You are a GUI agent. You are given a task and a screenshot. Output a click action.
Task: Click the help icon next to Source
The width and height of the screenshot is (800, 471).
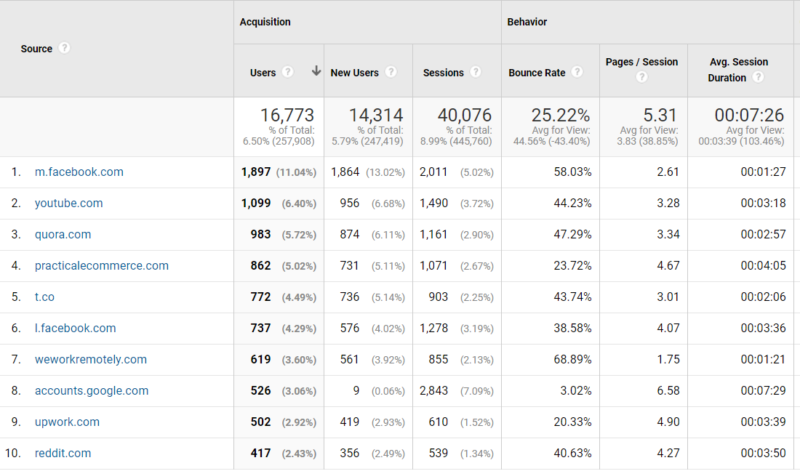pyautogui.click(x=64, y=48)
